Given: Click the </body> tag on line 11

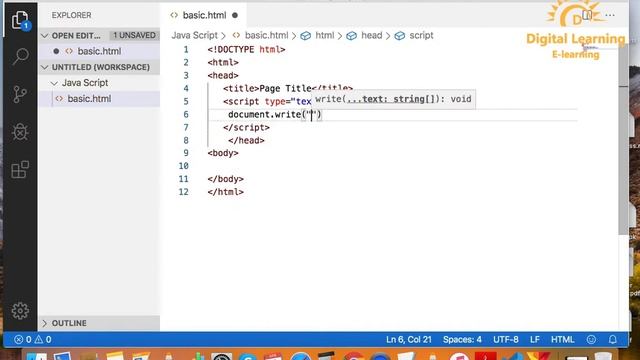Looking at the screenshot, I should 225,179.
